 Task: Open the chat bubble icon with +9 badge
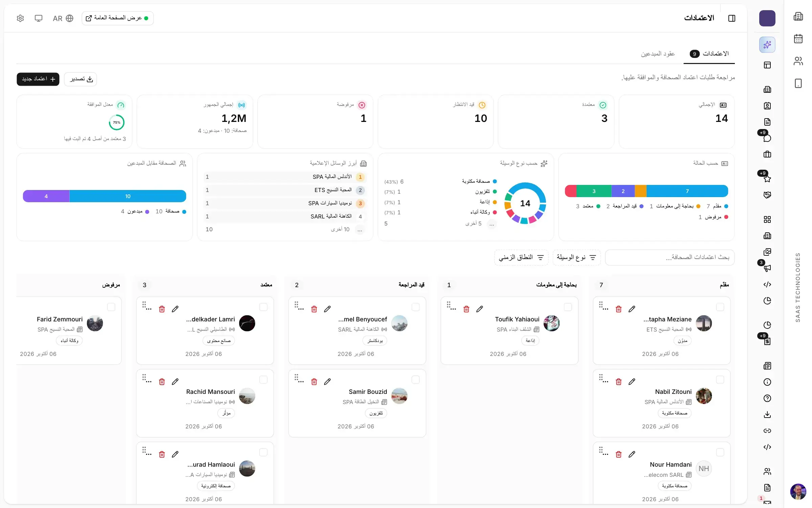tap(767, 138)
